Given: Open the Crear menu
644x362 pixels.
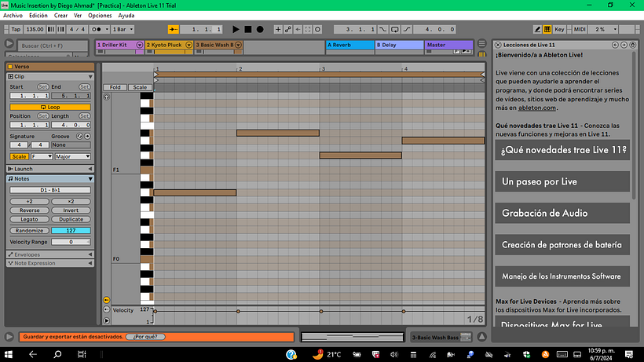Looking at the screenshot, I should tap(60, 15).
